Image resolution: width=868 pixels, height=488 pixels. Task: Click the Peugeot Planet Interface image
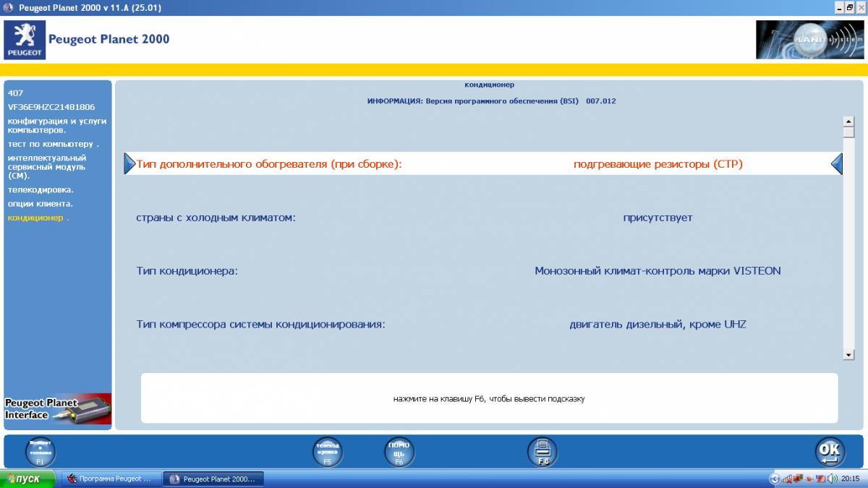pos(57,408)
